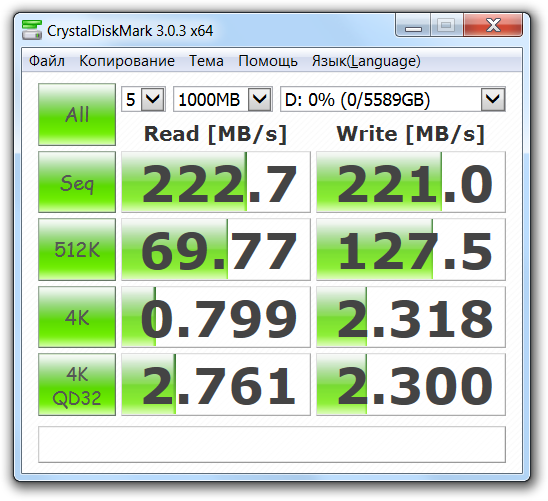Close the CrystalDiskMark window
Screen dimensions: 548x501
point(493,25)
